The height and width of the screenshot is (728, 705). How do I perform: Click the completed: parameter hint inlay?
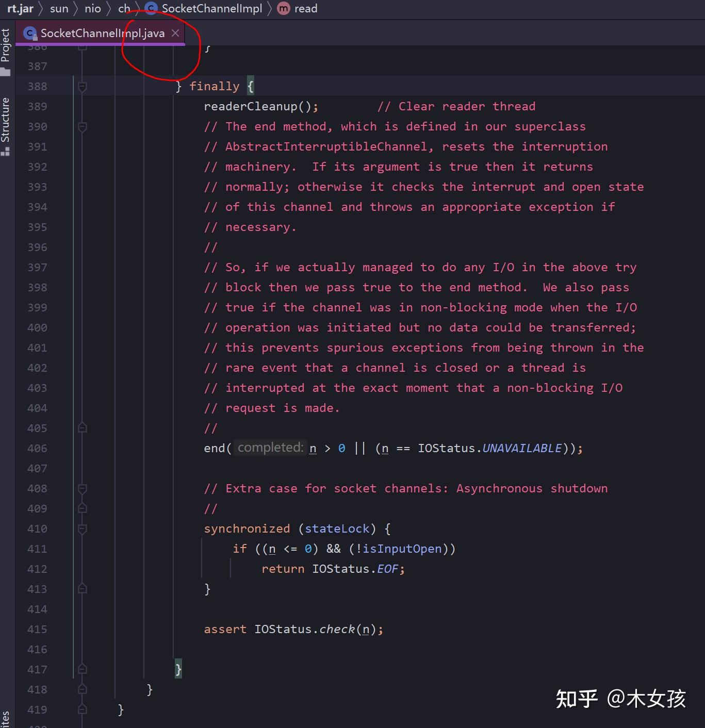click(x=270, y=448)
